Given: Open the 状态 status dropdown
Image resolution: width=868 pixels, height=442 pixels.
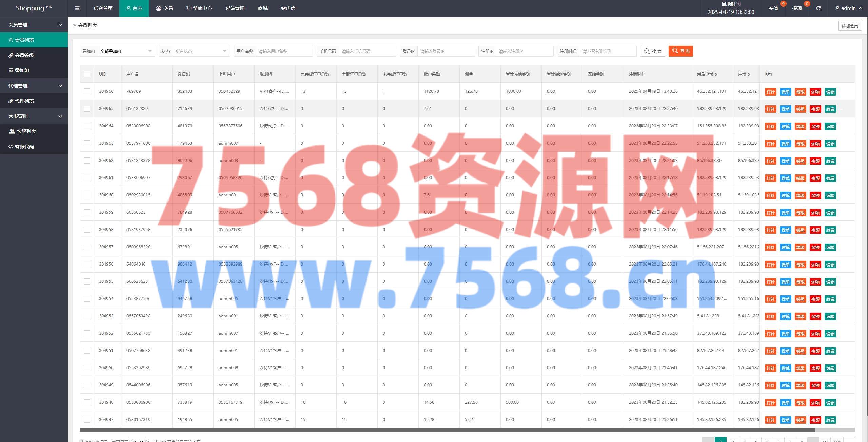Looking at the screenshot, I should tap(200, 51).
